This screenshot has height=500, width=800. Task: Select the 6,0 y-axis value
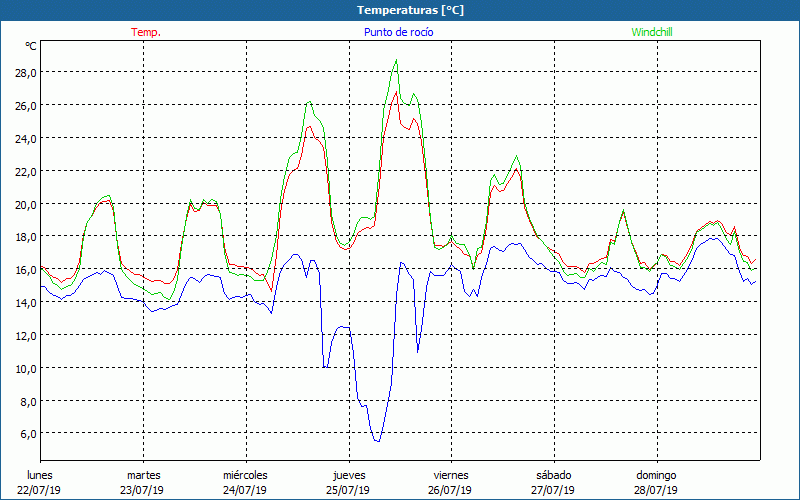28,433
